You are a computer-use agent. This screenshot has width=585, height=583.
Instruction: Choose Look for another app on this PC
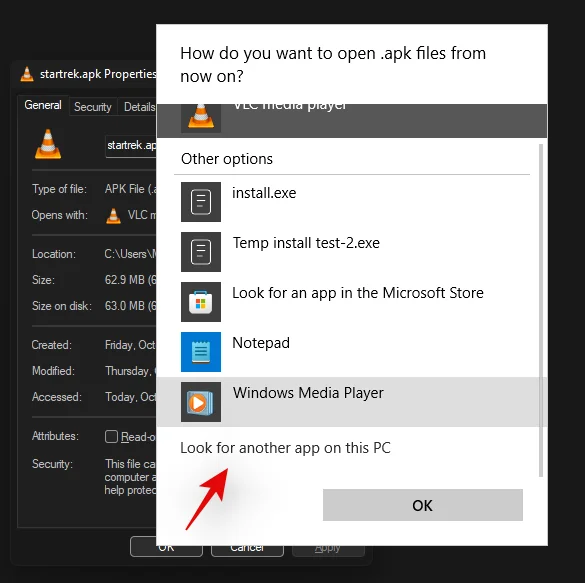click(x=285, y=448)
